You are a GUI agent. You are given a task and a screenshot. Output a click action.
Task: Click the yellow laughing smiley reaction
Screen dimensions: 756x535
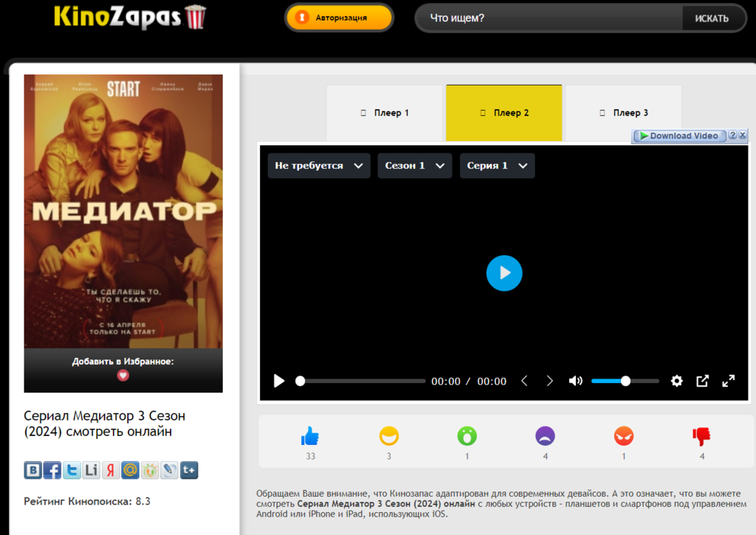click(x=388, y=436)
